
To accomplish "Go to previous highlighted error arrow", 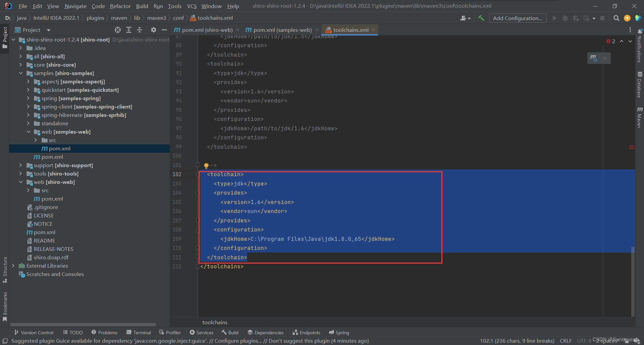I will point(622,41).
